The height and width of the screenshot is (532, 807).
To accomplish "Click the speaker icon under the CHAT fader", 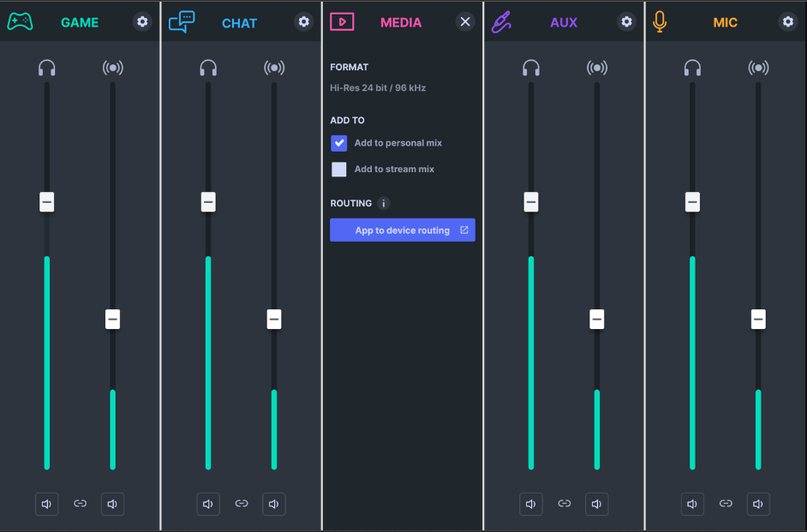I will (207, 504).
